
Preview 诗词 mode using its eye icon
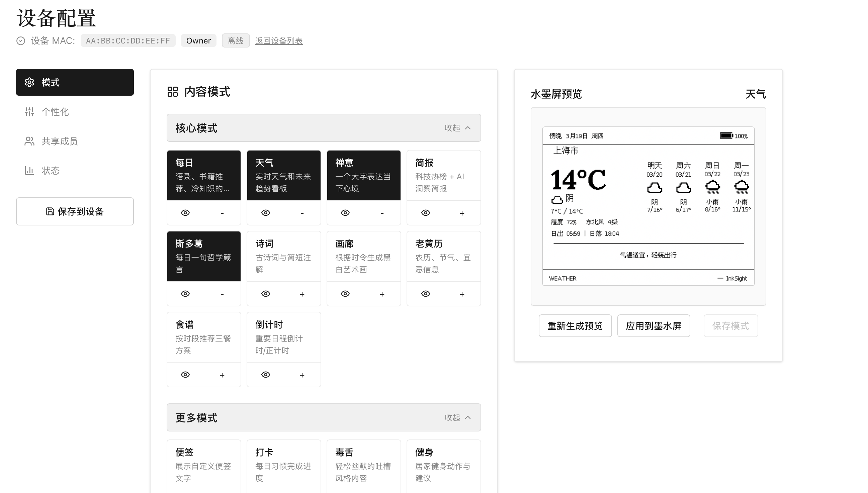pyautogui.click(x=265, y=294)
